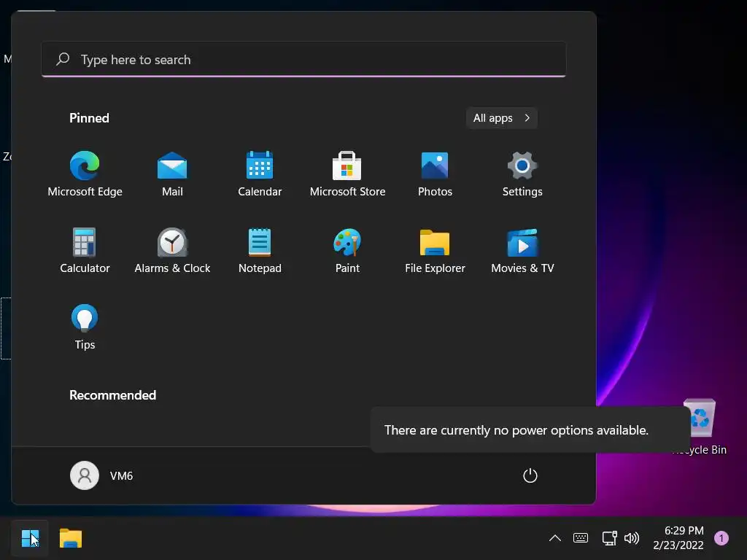This screenshot has height=560, width=747.
Task: Open Microsoft Edge from pinned apps
Action: tap(85, 174)
